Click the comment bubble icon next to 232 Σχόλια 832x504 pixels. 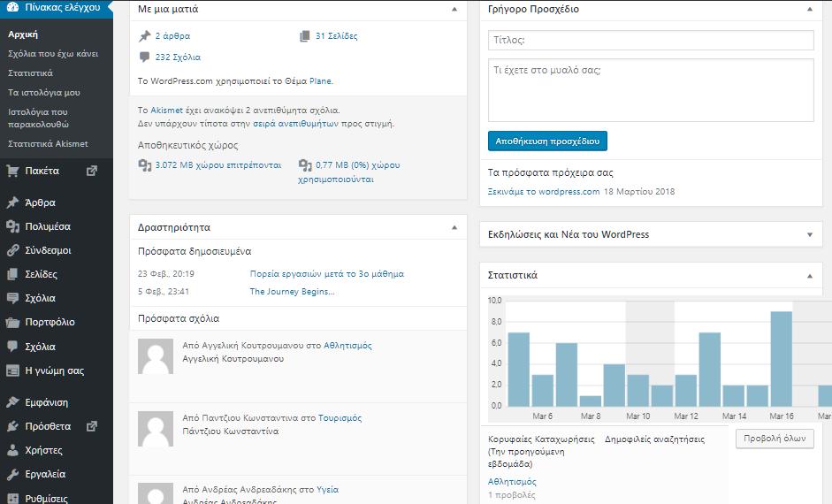[144, 57]
